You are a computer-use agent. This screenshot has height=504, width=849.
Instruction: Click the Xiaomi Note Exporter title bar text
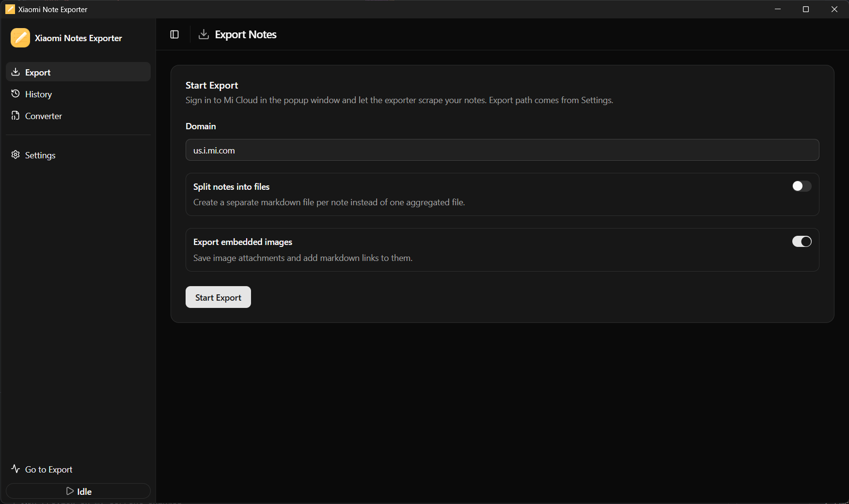[x=53, y=9]
